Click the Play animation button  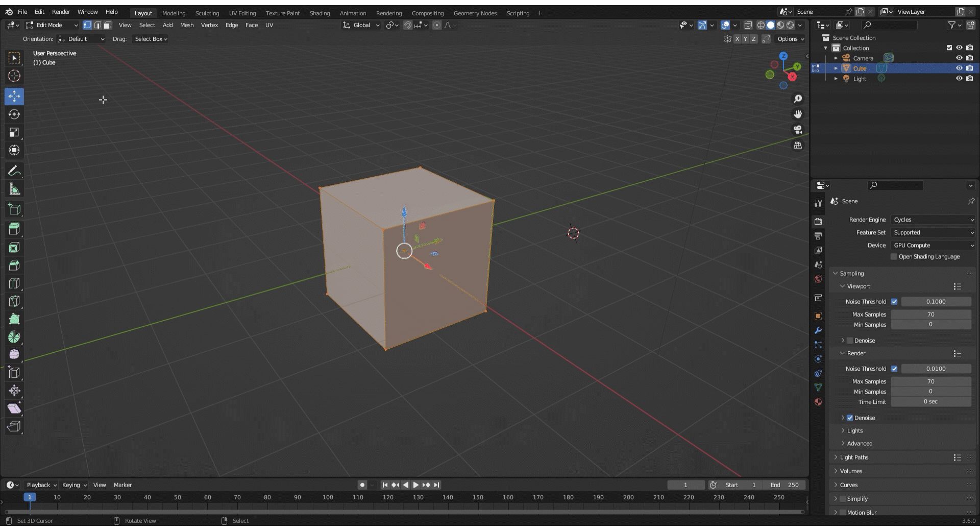point(415,485)
